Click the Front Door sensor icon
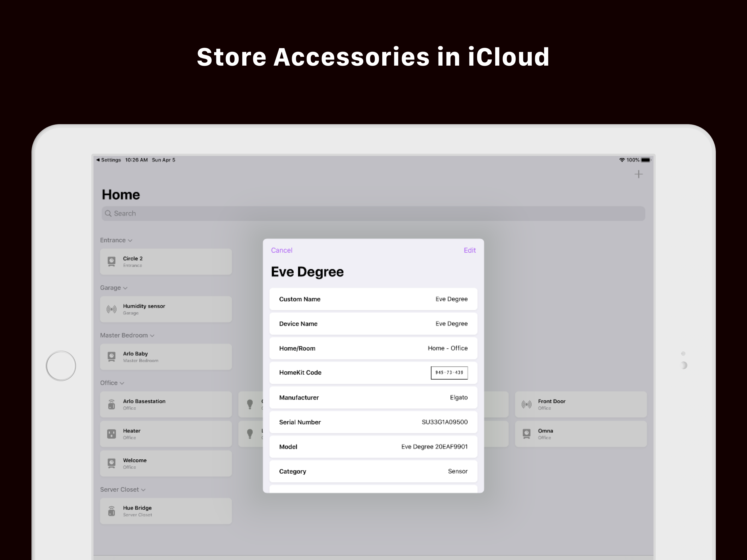The image size is (747, 560). coord(526,404)
